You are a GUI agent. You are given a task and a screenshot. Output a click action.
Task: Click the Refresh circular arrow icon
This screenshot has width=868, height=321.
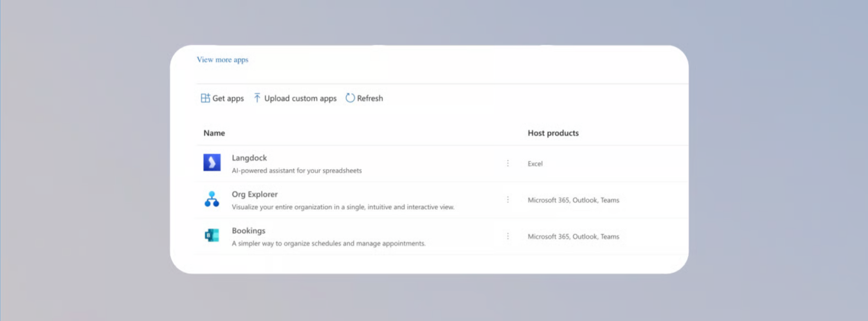pos(350,98)
